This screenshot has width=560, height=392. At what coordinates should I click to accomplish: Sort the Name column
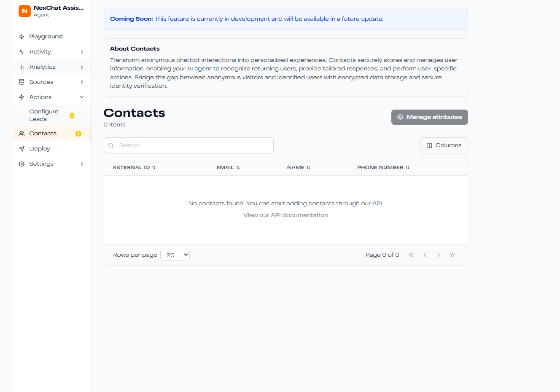point(308,168)
